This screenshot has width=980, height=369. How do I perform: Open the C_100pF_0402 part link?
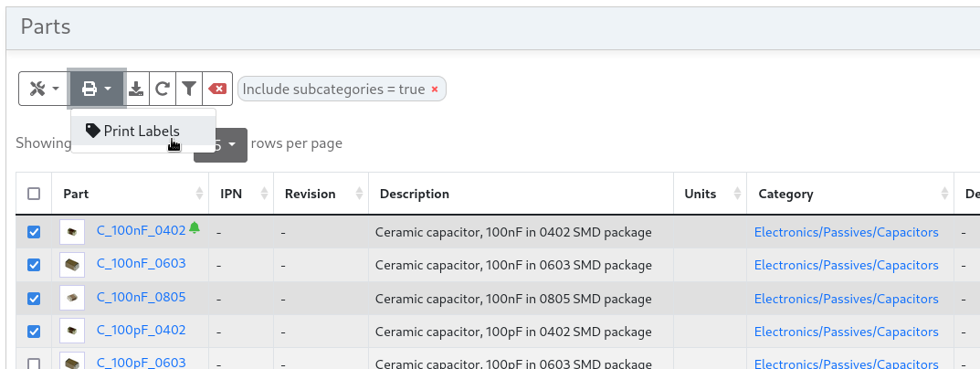point(141,331)
